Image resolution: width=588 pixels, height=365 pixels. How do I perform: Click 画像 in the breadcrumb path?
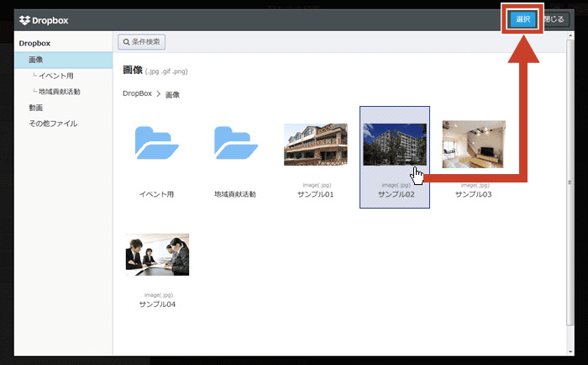[172, 94]
